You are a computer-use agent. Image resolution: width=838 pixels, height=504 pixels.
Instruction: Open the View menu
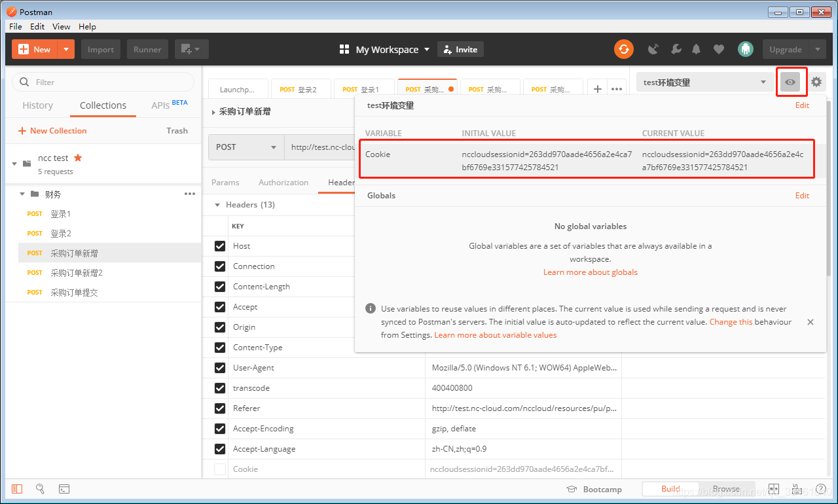click(x=62, y=27)
